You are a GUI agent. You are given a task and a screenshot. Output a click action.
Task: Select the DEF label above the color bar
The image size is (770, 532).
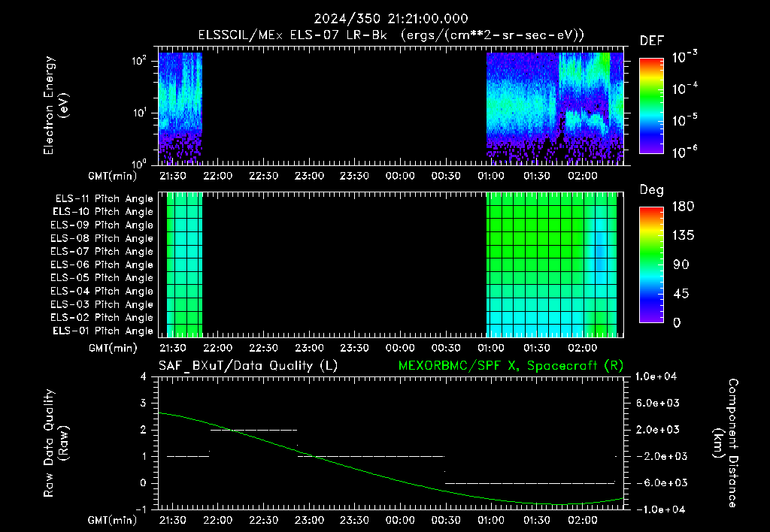652,41
